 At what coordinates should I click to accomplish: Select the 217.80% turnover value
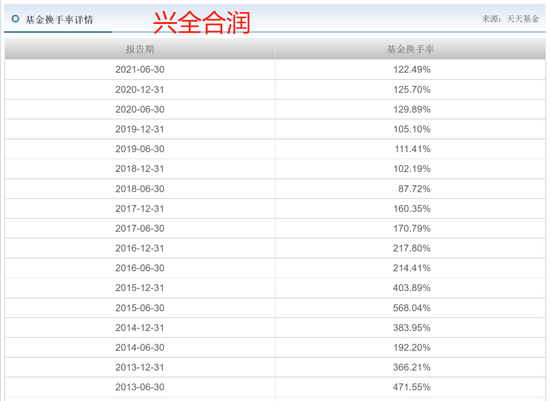pyautogui.click(x=412, y=248)
